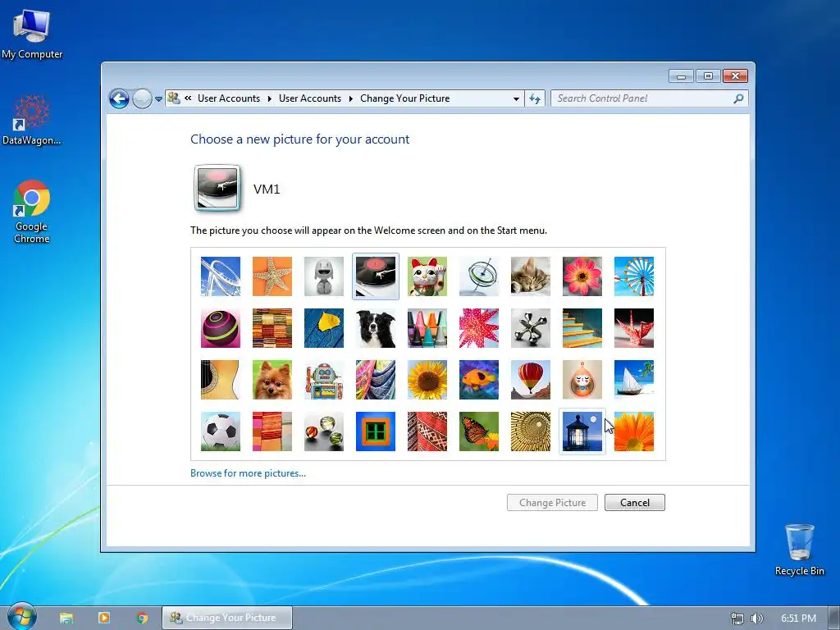This screenshot has height=630, width=840.
Task: Select the roller coaster account picture
Action: [x=220, y=276]
